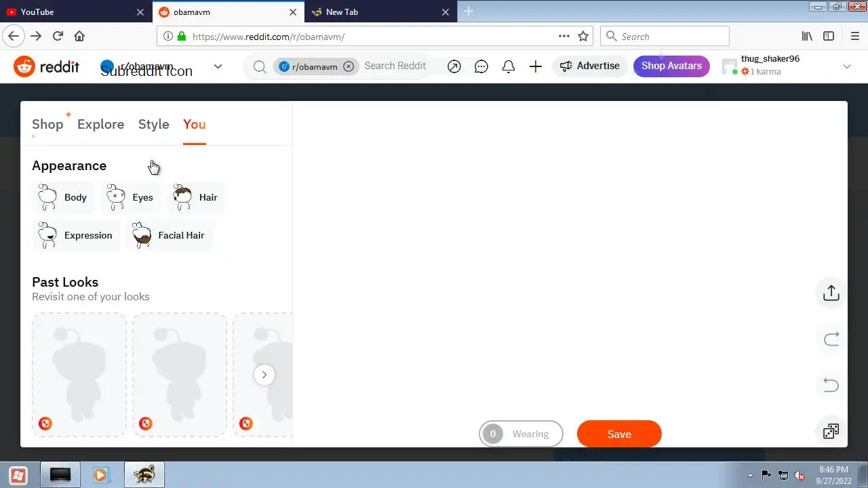Click the Firefox Search box
Viewport: 868px width, 488px height.
665,37
